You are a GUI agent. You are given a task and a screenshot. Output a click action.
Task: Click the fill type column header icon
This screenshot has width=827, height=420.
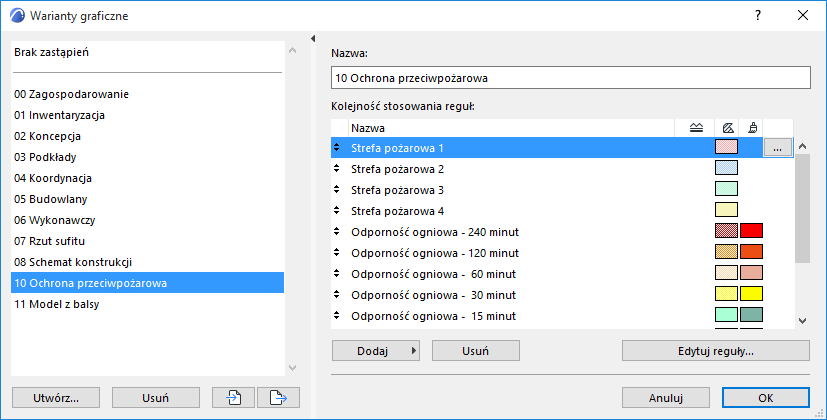tap(727, 127)
